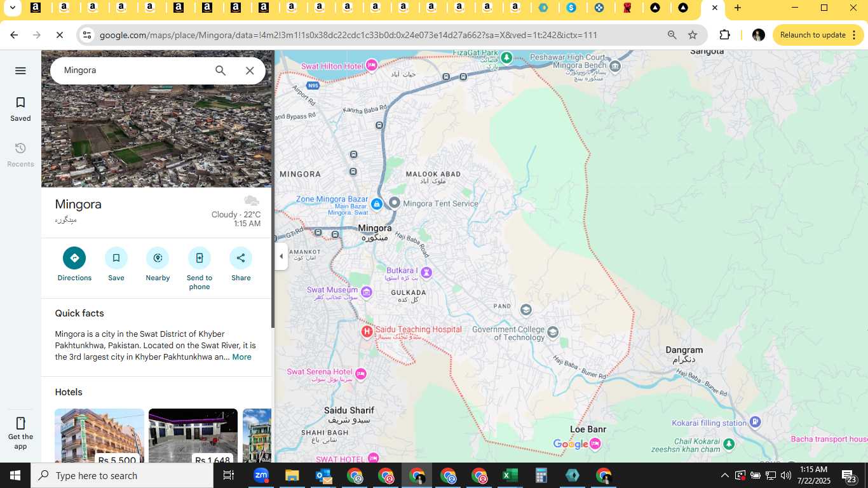Open hotel card priced Rs 1,648
The image size is (868, 488).
click(x=193, y=436)
